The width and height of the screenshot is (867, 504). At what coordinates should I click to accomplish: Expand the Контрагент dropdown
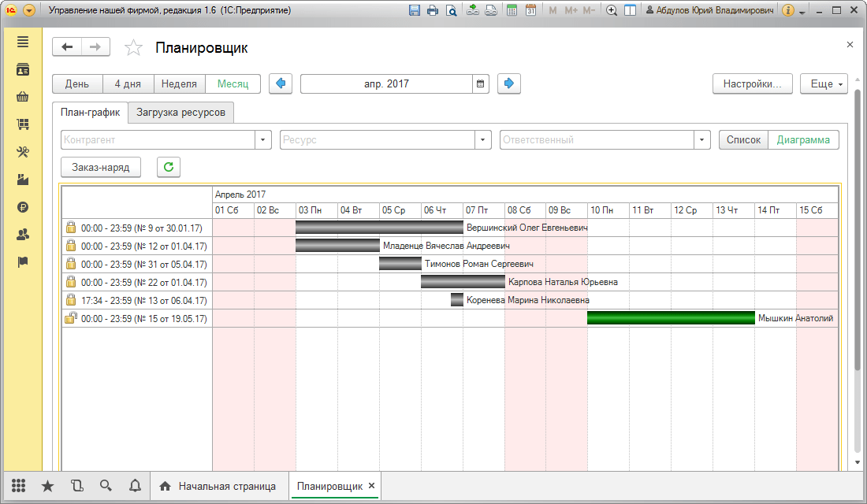tap(262, 140)
